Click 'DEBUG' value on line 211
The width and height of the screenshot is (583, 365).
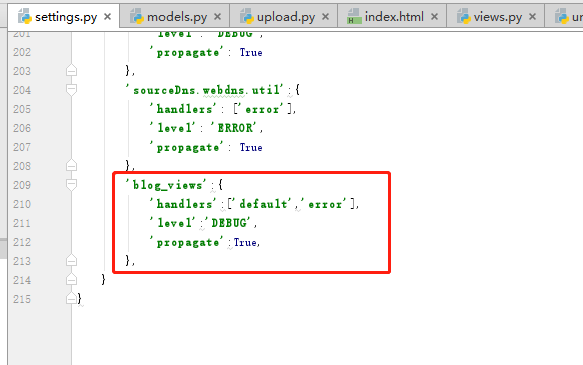228,223
